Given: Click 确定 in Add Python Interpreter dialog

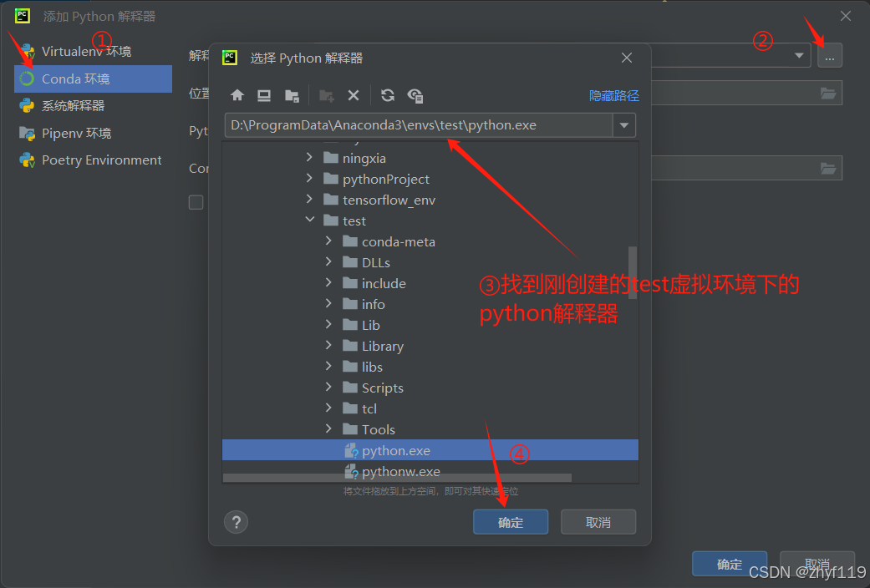Looking at the screenshot, I should click(730, 564).
